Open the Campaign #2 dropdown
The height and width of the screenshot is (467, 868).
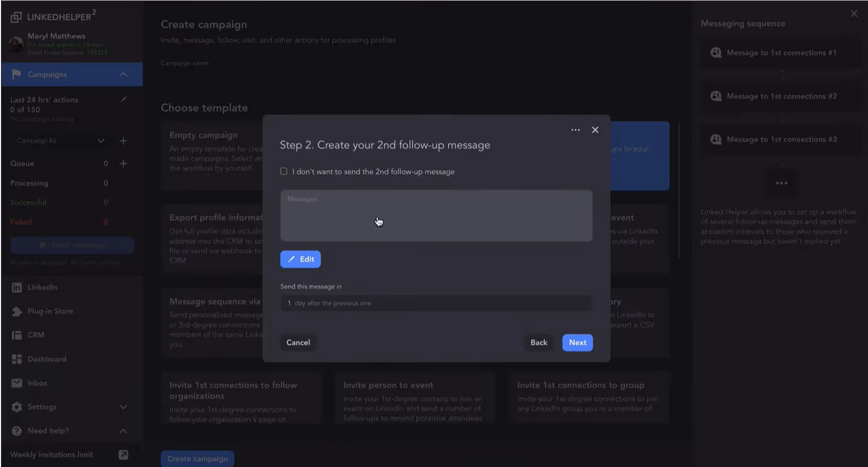100,141
